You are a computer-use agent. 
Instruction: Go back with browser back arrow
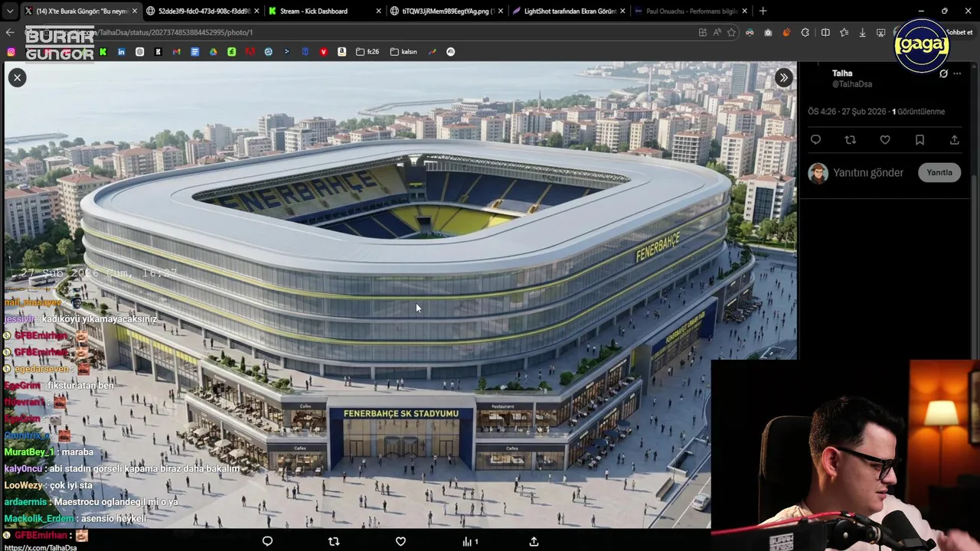[x=10, y=32]
